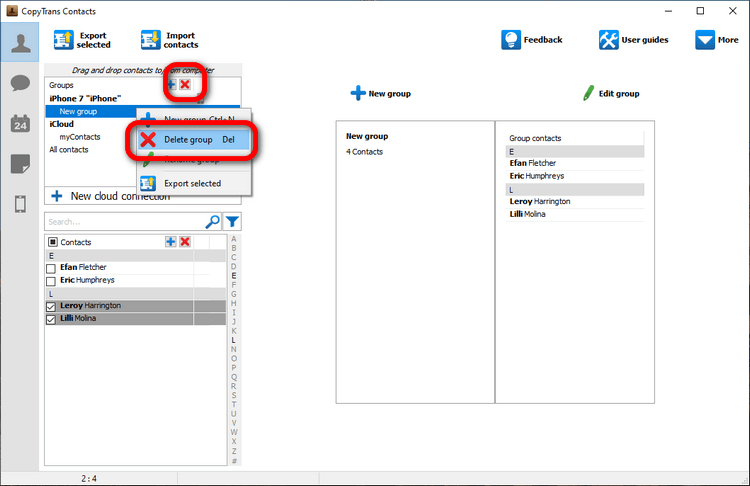Select New group under iPhone 7
The image size is (750, 486).
(78, 111)
